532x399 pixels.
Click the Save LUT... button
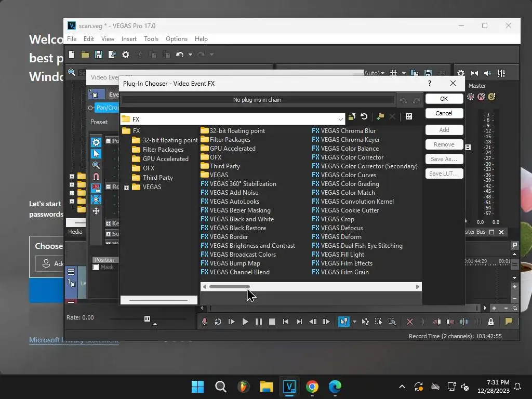[444, 174]
